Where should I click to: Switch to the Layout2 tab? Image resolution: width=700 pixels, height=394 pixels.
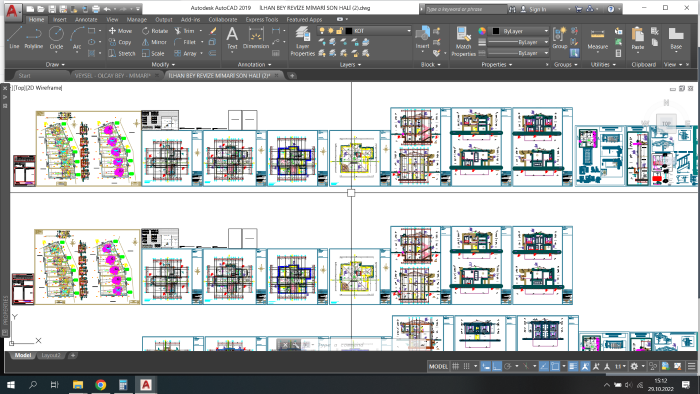pyautogui.click(x=51, y=355)
